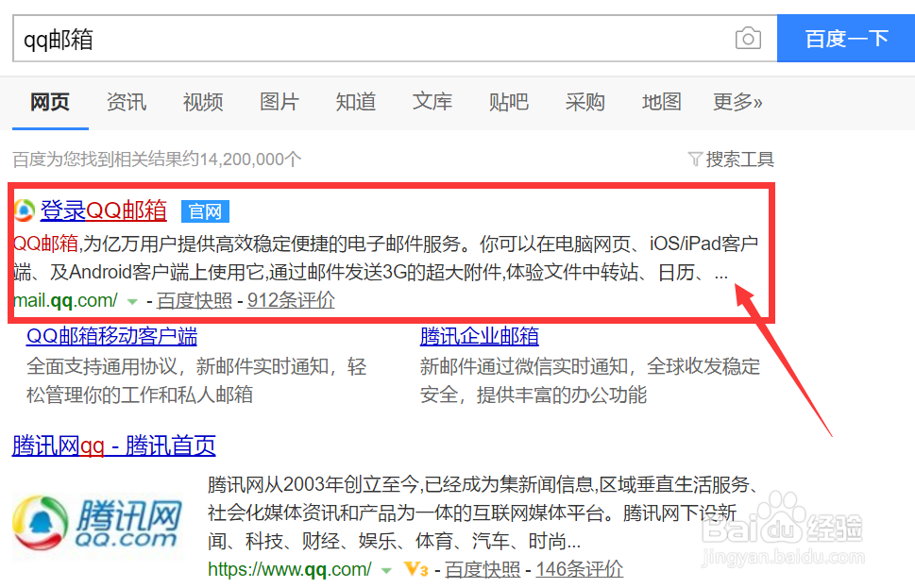The height and width of the screenshot is (588, 915).
Task: Open the QQ邮箱移动客户端 link
Action: pos(112,336)
